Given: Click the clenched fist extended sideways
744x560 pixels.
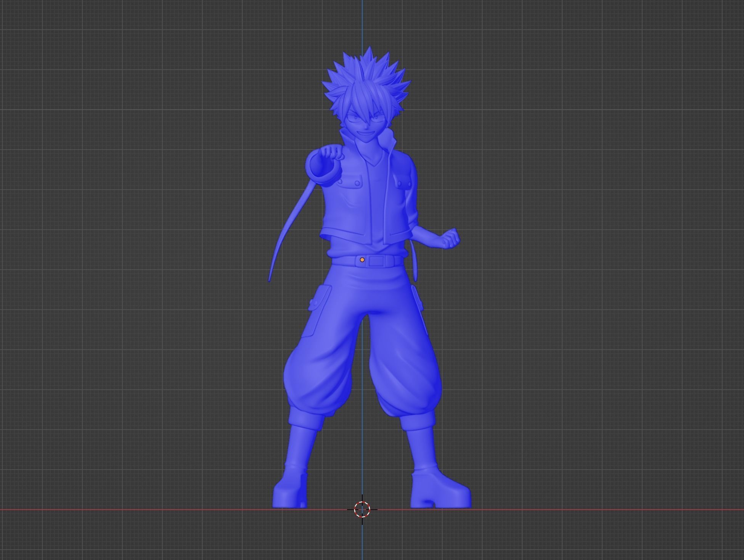Looking at the screenshot, I should coord(450,238).
